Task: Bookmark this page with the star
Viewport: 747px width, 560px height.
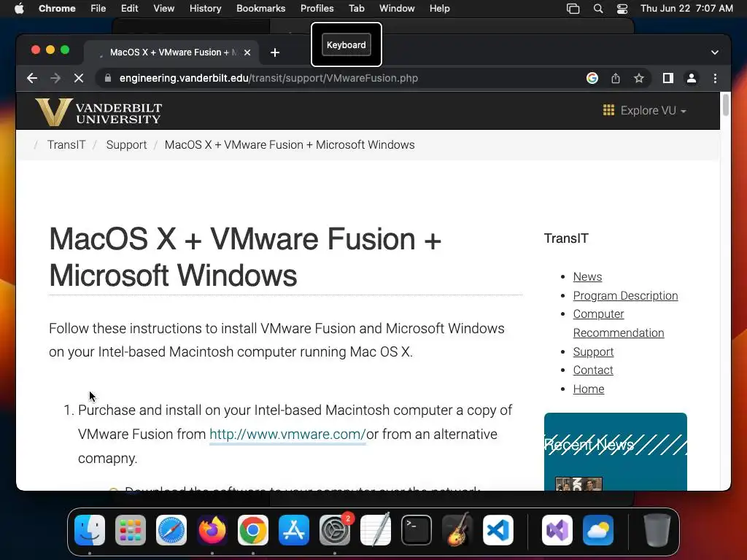Action: [x=639, y=78]
